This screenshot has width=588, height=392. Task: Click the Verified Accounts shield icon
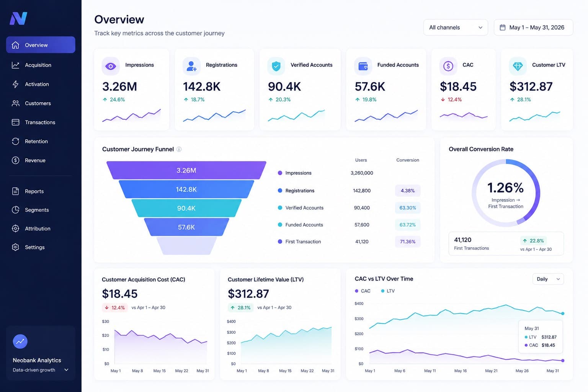[276, 66]
